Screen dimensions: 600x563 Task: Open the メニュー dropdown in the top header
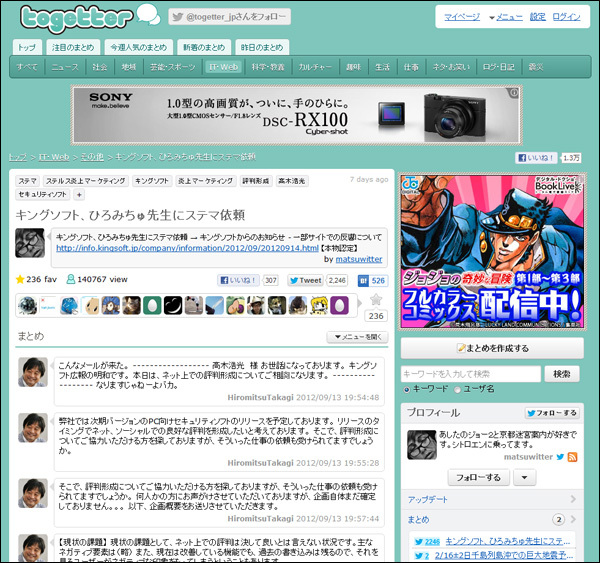(505, 17)
